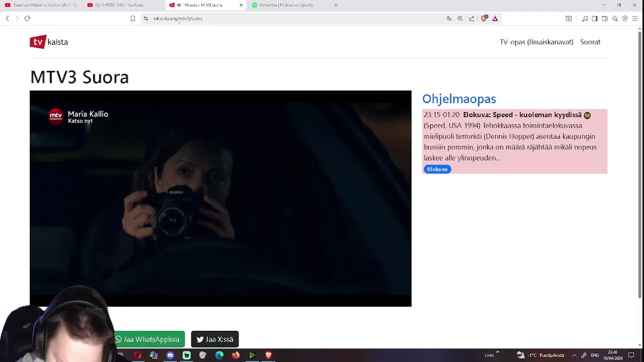644x362 pixels.
Task: Open Brave Shields lion icon
Action: [x=484, y=19]
